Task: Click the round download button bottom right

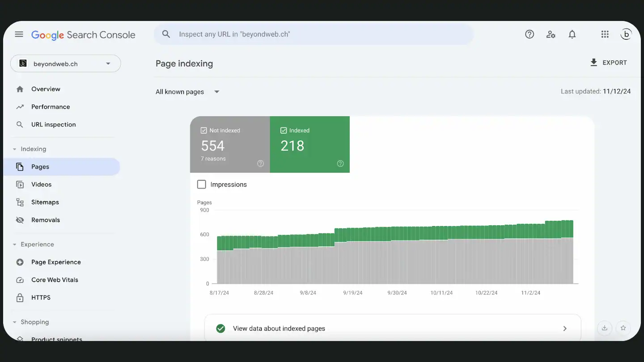Action: tap(605, 328)
